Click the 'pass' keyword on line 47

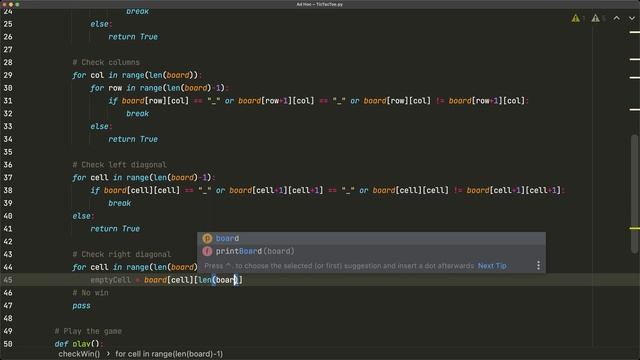pyautogui.click(x=81, y=306)
